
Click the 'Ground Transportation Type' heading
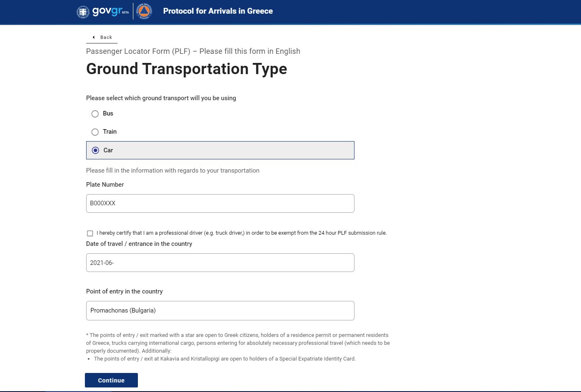pyautogui.click(x=186, y=69)
